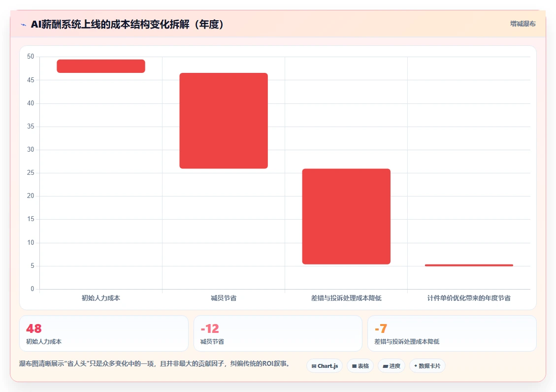The image size is (556, 392).
Task: Click x-axis label 计件单价优化带来的年度节省
Action: coord(469,298)
